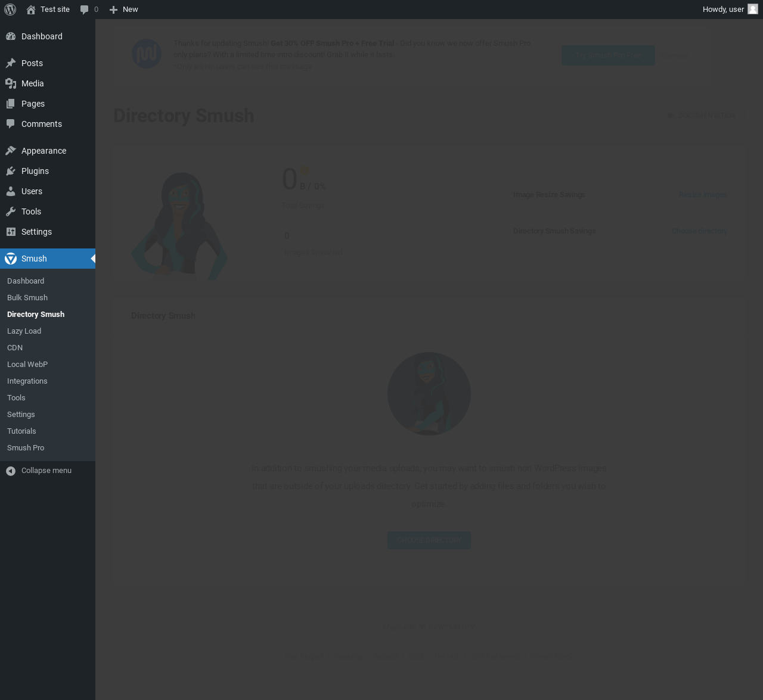Select the Smush main menu item

tap(48, 259)
